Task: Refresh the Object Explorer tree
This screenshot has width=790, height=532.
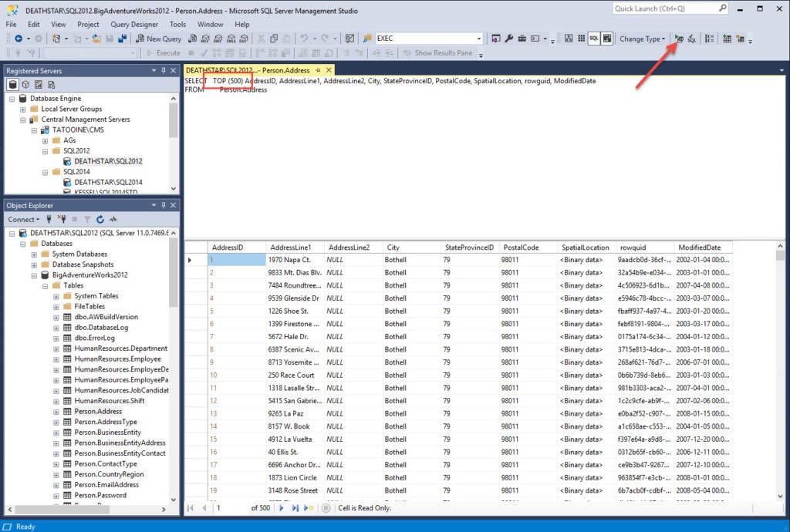Action: click(100, 219)
